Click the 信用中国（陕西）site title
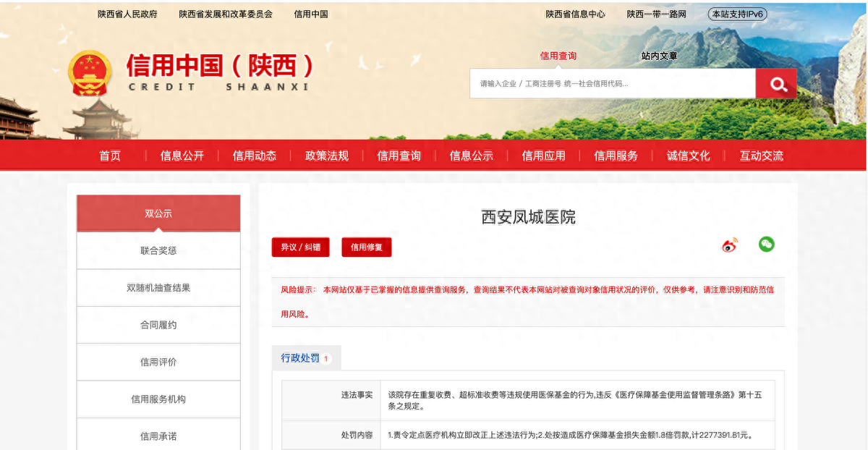Screen dimensions: 868x450 [x=221, y=66]
